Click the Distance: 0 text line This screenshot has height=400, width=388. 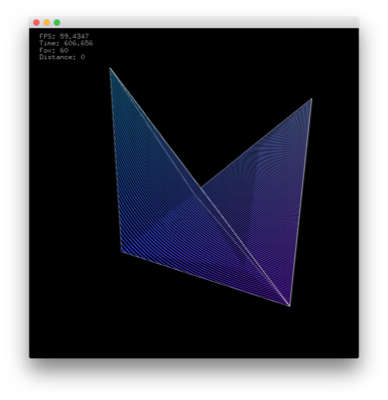tap(62, 57)
